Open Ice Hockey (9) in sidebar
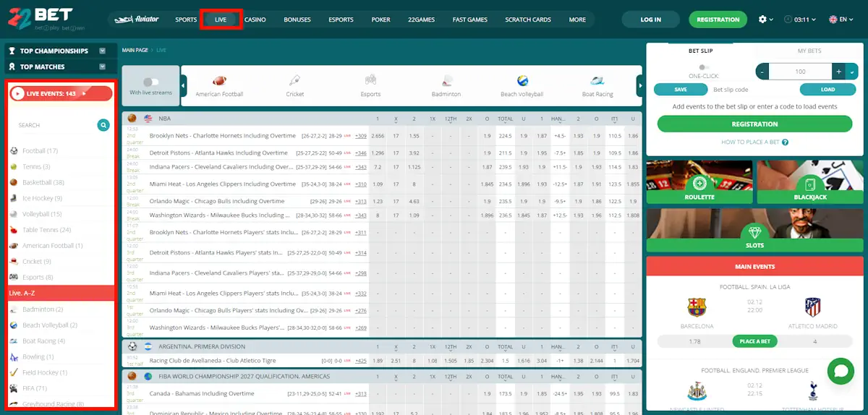868x415 pixels. pyautogui.click(x=42, y=198)
